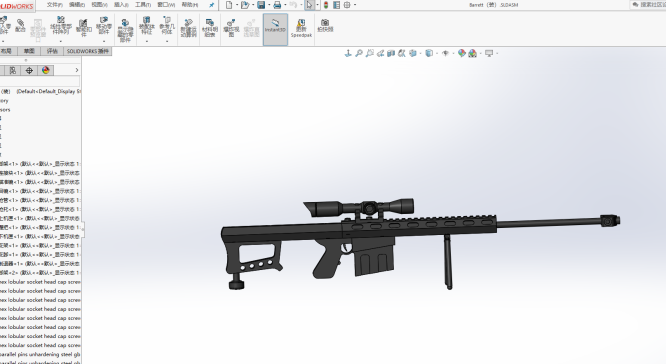Click the community search field at top right
The height and width of the screenshot is (364, 666).
649,5
